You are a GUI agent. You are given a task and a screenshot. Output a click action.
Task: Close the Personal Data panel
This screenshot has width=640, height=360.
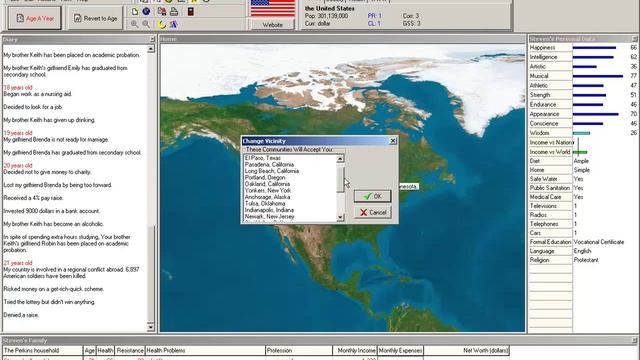(x=635, y=39)
